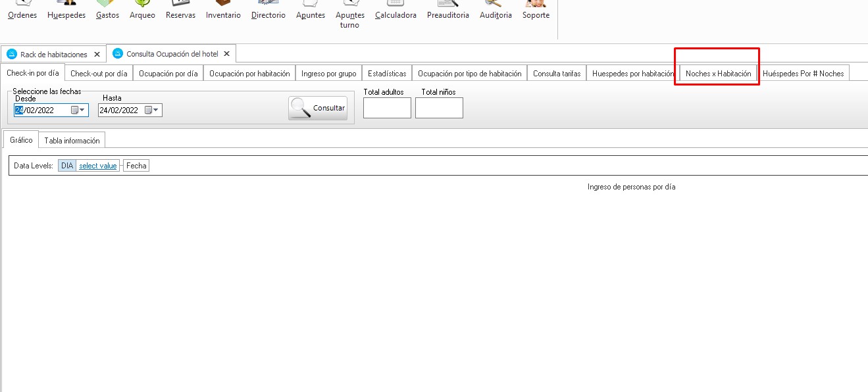
Task: Click the select value link
Action: coord(97,166)
